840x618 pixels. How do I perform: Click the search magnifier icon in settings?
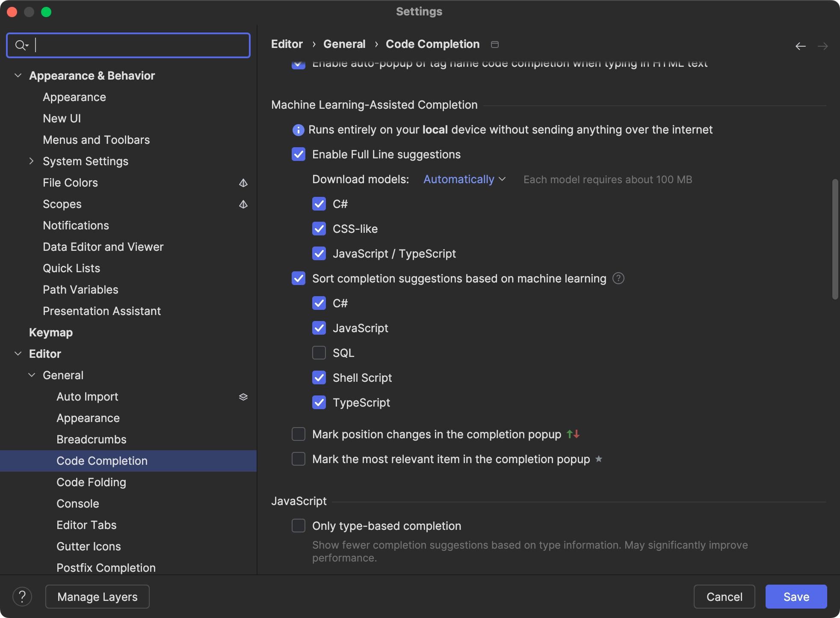point(19,45)
